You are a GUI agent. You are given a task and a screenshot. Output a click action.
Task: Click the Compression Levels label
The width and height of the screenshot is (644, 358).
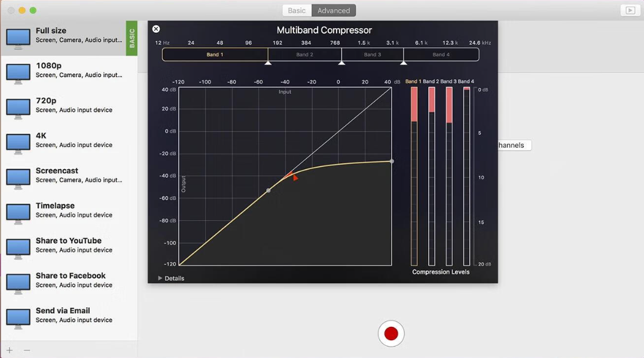(441, 272)
